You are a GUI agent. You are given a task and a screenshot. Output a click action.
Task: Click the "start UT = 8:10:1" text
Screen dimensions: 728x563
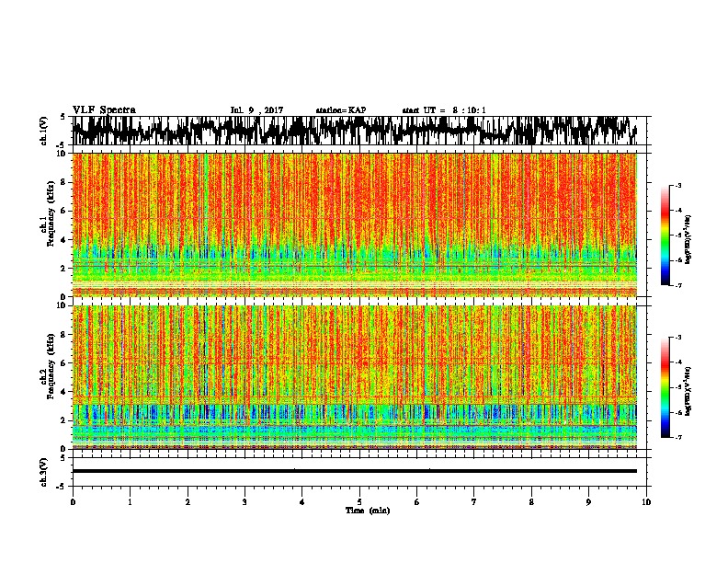(x=444, y=110)
